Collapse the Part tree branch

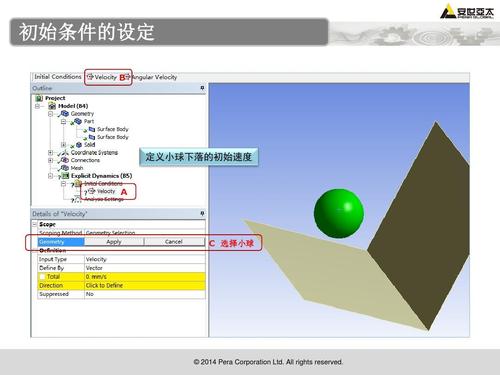pyautogui.click(x=63, y=121)
